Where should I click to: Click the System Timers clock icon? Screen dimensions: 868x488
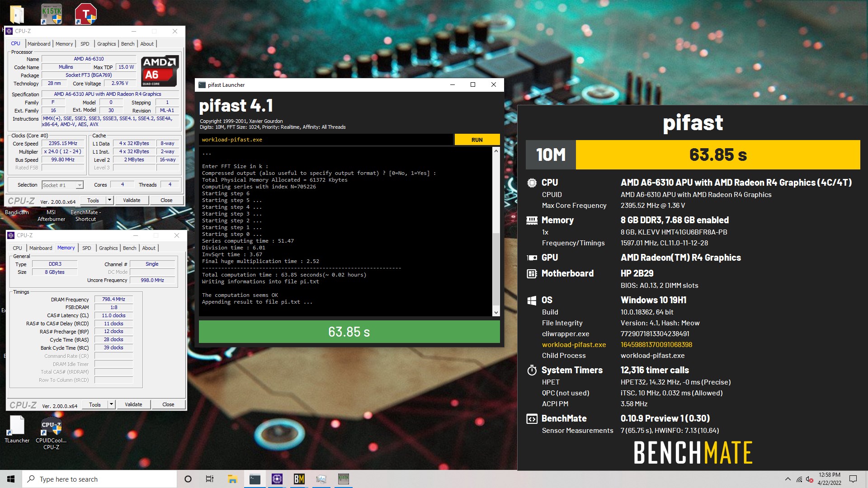pos(532,371)
